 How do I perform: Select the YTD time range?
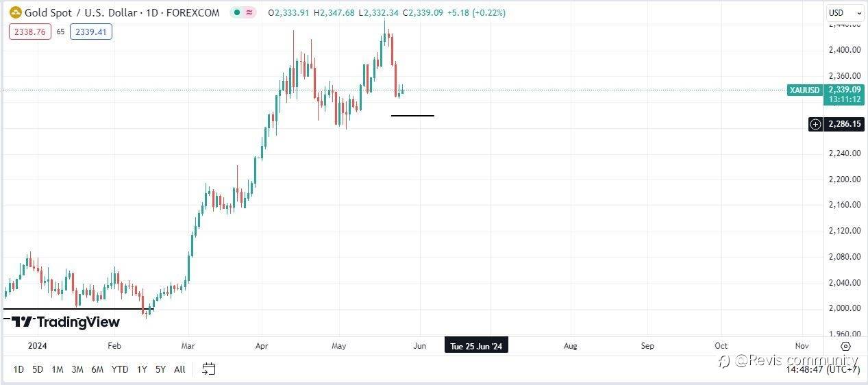point(120,369)
